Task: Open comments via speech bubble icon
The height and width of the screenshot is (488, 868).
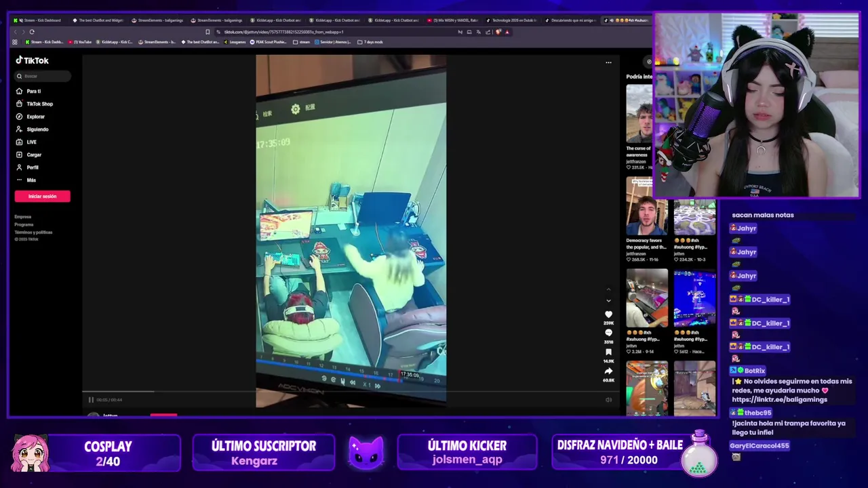Action: 608,333
